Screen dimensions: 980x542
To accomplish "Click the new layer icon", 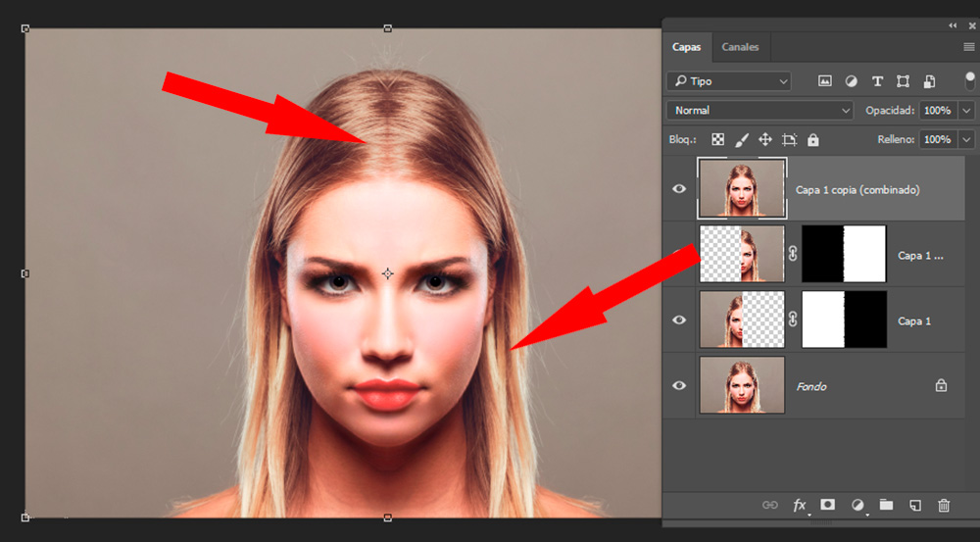I will [x=915, y=505].
